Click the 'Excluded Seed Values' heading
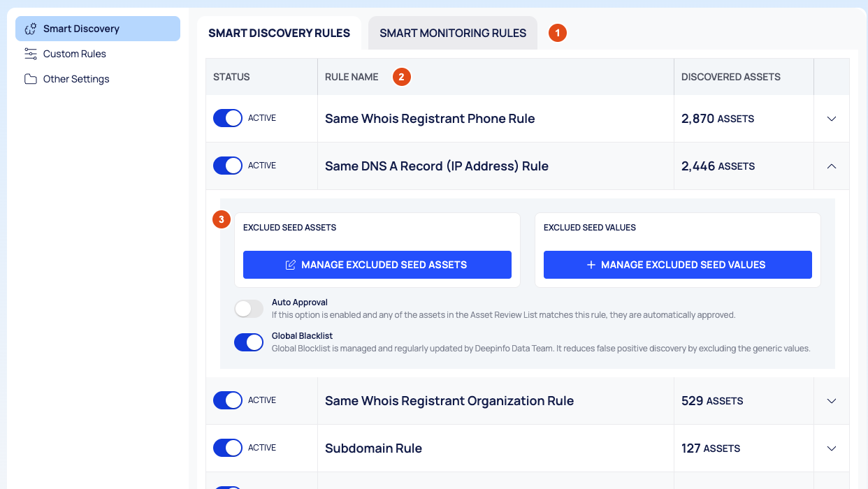Viewport: 868px width, 489px height. point(590,228)
